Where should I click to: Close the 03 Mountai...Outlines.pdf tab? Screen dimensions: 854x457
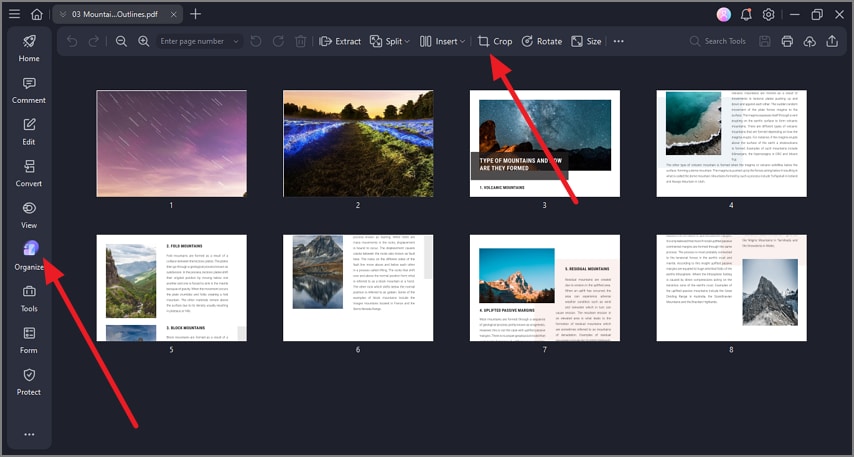pyautogui.click(x=173, y=14)
